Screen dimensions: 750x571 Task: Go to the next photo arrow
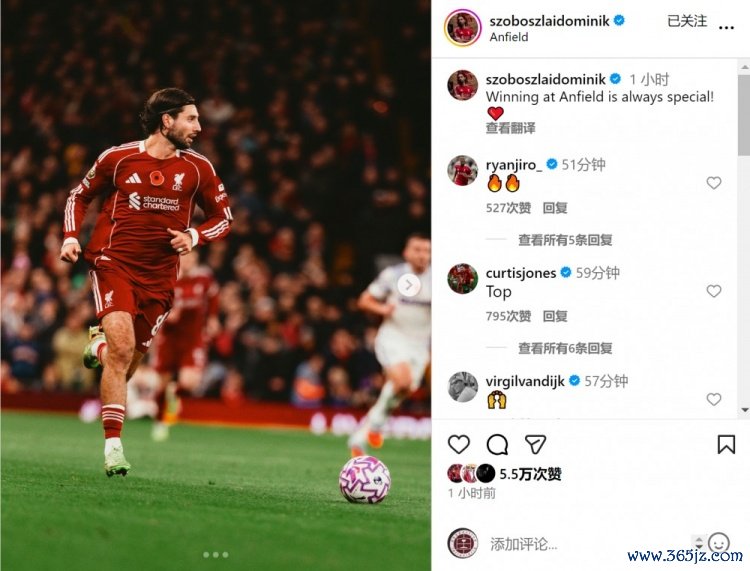[409, 286]
